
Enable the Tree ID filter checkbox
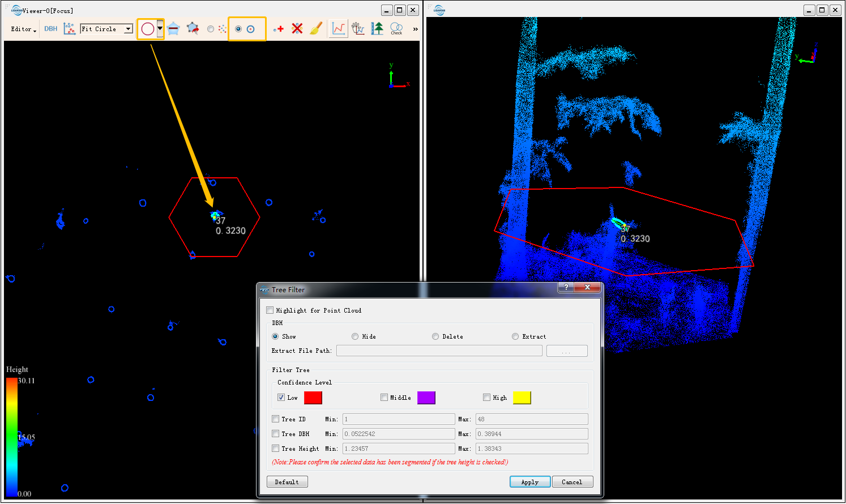click(275, 419)
